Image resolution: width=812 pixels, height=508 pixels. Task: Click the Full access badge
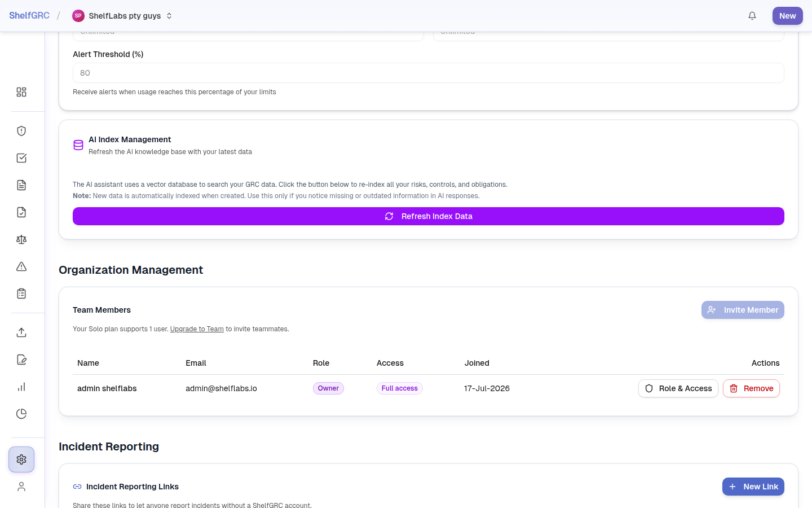tap(400, 388)
